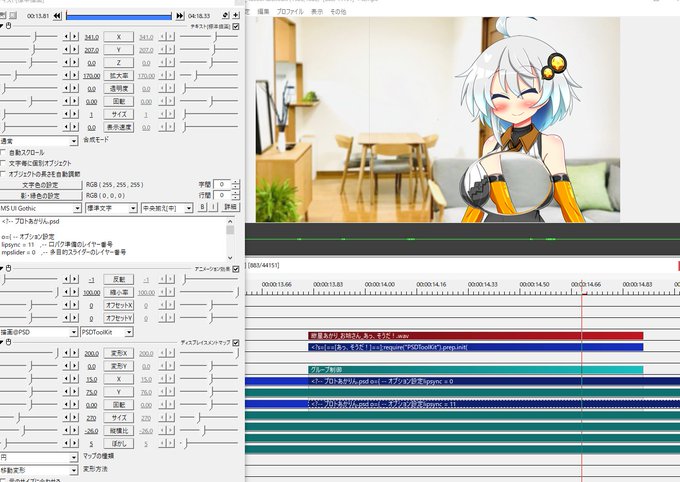The image size is (680, 482).
Task: Click left 縦横比 slider track
Action: pos(29,431)
